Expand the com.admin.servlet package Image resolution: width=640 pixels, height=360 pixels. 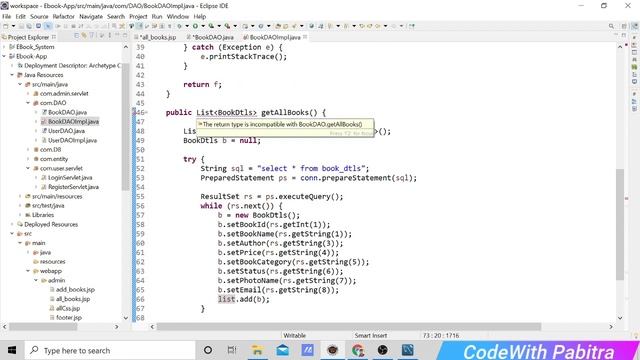[x=28, y=93]
